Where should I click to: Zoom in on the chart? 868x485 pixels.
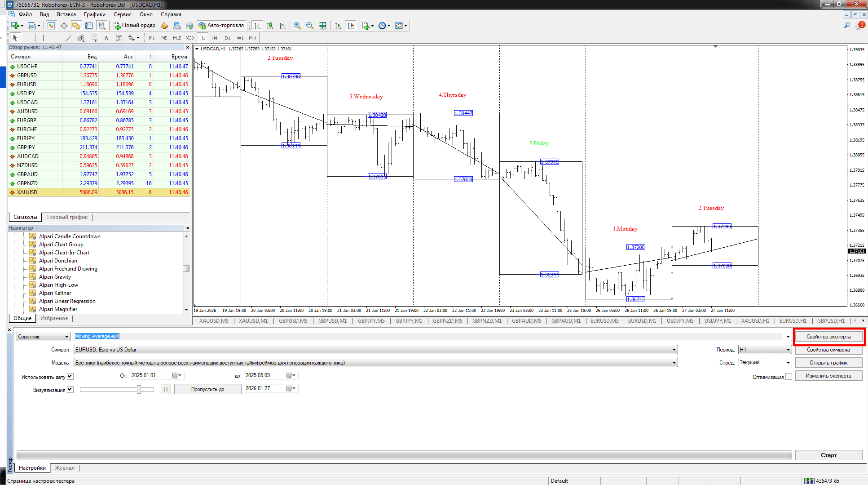[x=297, y=26]
